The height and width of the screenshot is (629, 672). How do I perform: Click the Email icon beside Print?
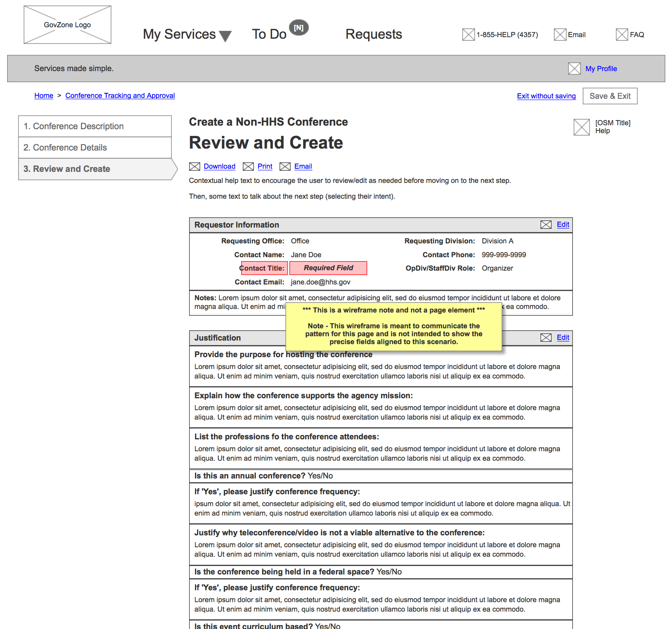click(285, 167)
